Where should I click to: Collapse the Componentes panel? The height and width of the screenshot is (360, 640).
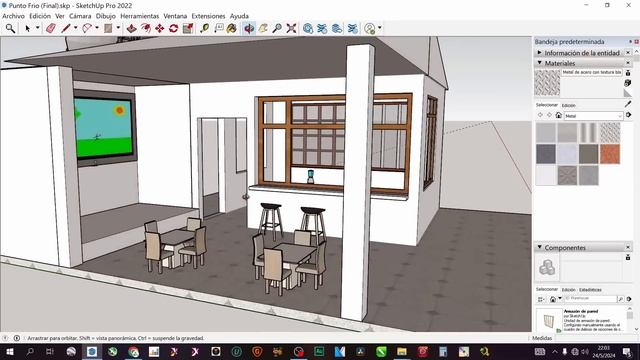pos(540,247)
